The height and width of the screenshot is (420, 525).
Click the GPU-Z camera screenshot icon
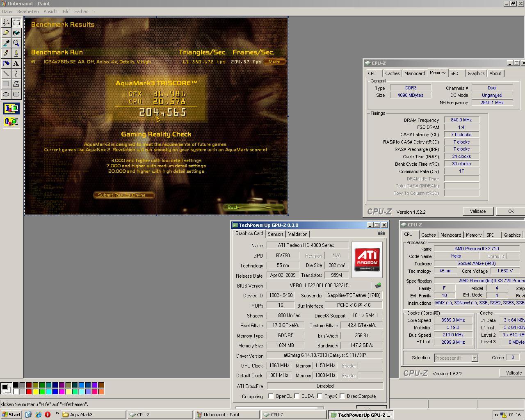click(381, 233)
